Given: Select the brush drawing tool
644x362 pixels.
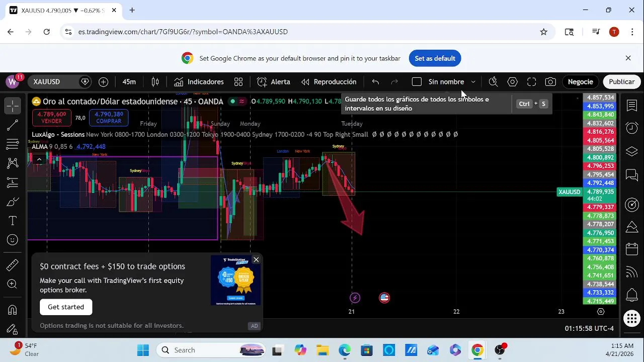Looking at the screenshot, I should coord(13,202).
